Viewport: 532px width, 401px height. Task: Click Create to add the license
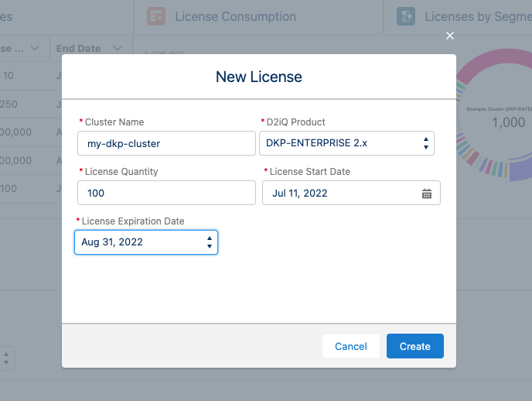(415, 346)
